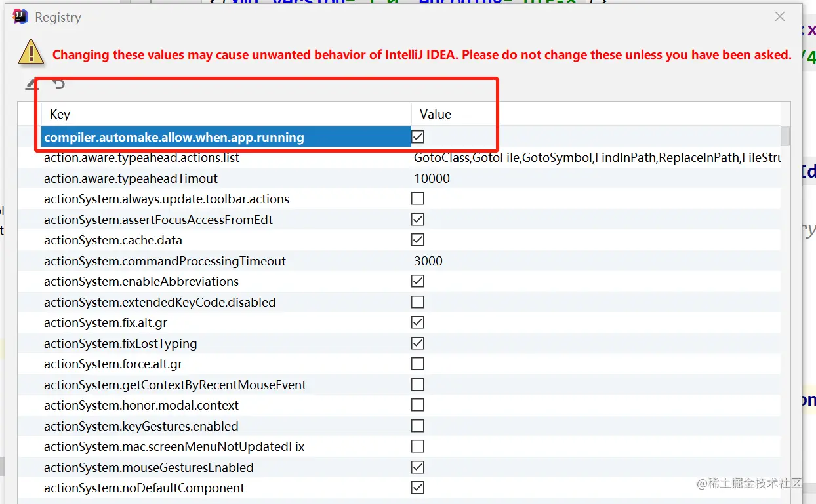
Task: Check actionSystem.keyGestures.enabled checkbox
Action: click(418, 426)
